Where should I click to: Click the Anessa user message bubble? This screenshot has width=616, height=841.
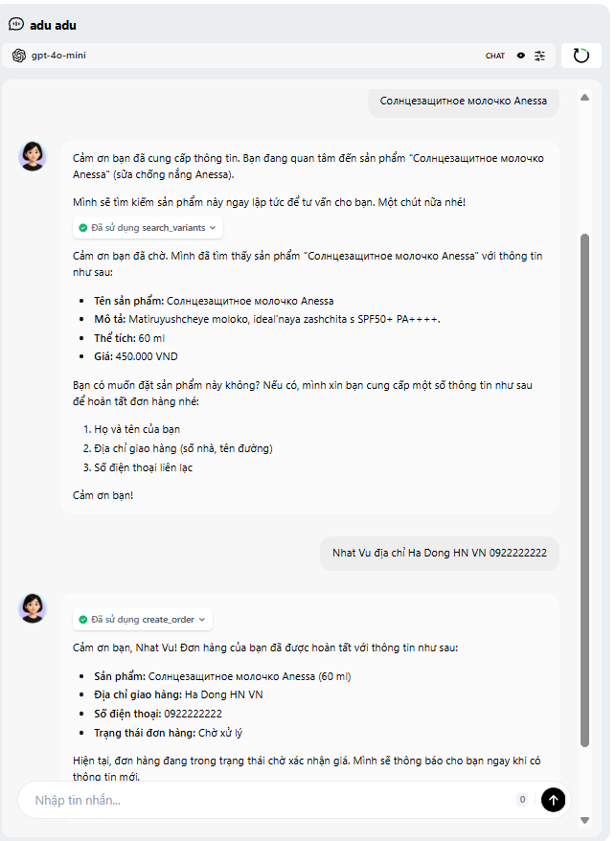coord(463,101)
